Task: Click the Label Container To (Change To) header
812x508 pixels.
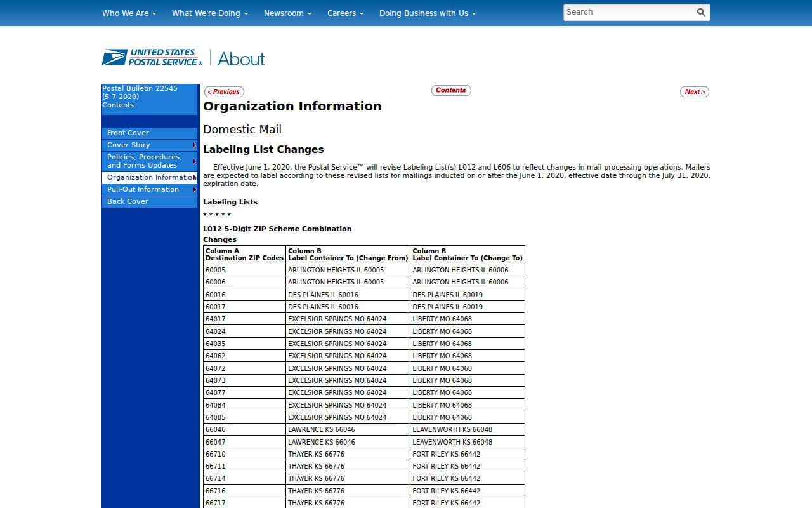Action: (468, 255)
